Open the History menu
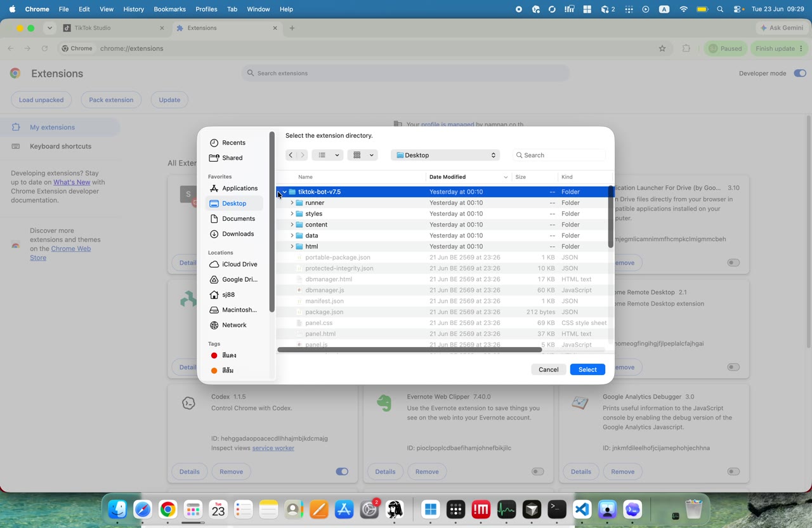The height and width of the screenshot is (528, 812). pyautogui.click(x=133, y=10)
